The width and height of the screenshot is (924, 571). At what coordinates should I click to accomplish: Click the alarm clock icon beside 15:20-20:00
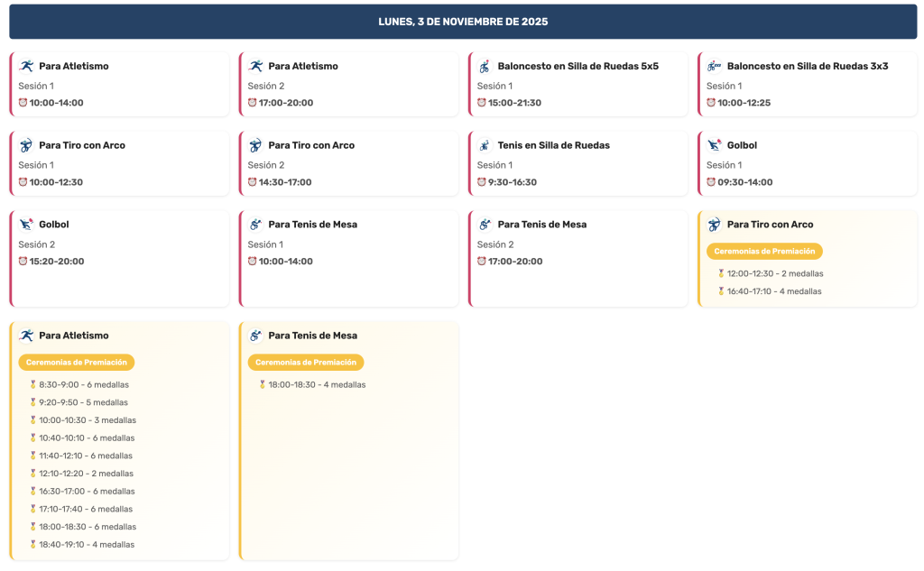click(23, 262)
